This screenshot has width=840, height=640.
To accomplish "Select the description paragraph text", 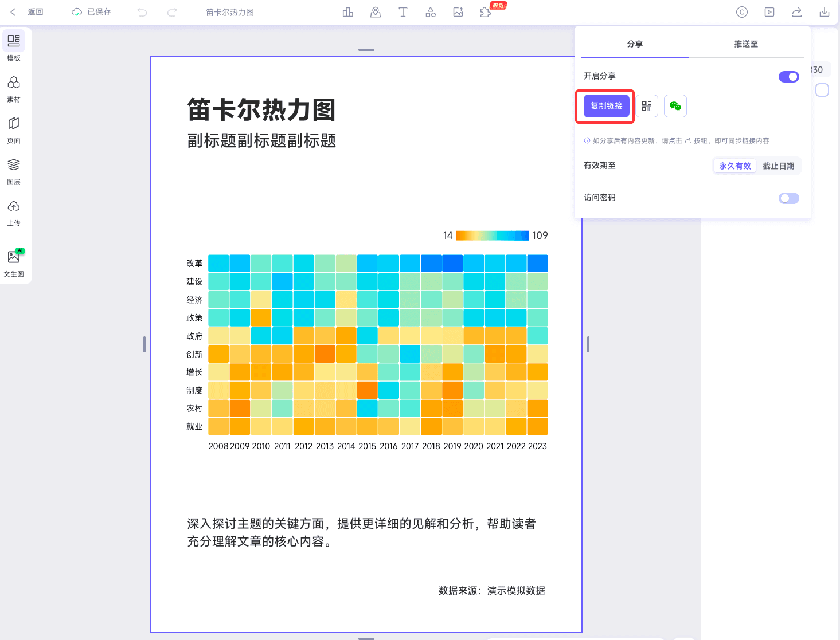I will 362,532.
